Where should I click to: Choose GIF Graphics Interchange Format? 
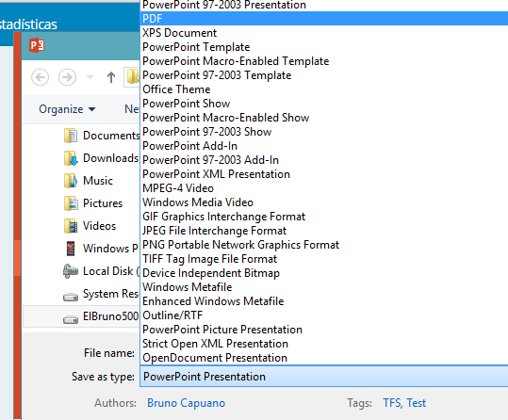(x=324, y=217)
